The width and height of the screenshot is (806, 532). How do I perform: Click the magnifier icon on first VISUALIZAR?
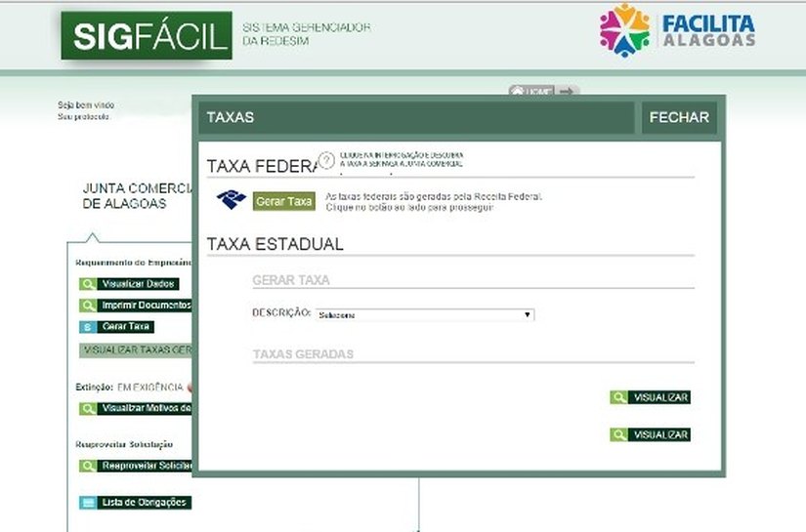pyautogui.click(x=618, y=397)
